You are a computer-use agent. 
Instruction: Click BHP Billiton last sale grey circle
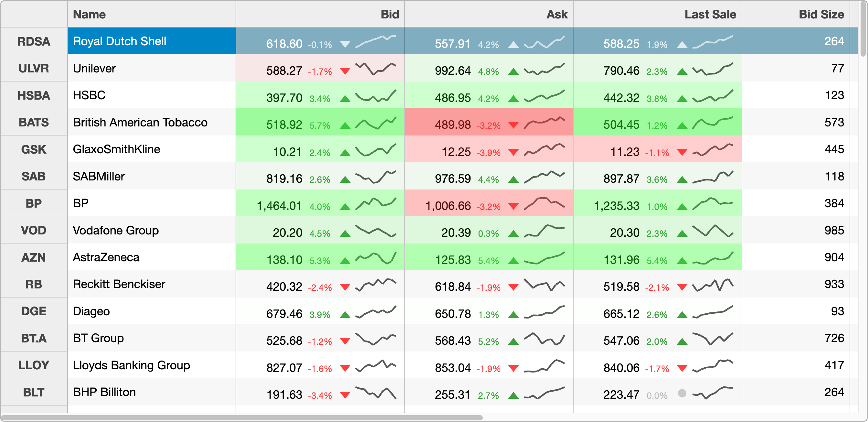point(682,393)
